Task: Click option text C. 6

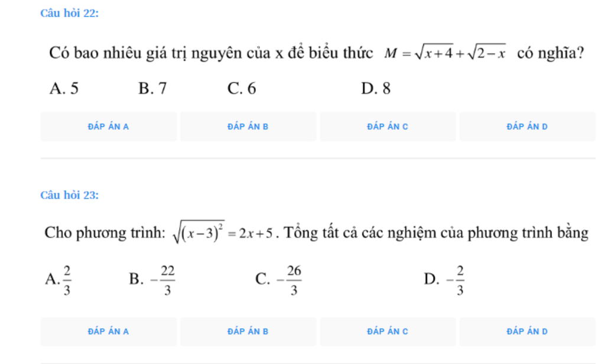Action: click(x=242, y=89)
